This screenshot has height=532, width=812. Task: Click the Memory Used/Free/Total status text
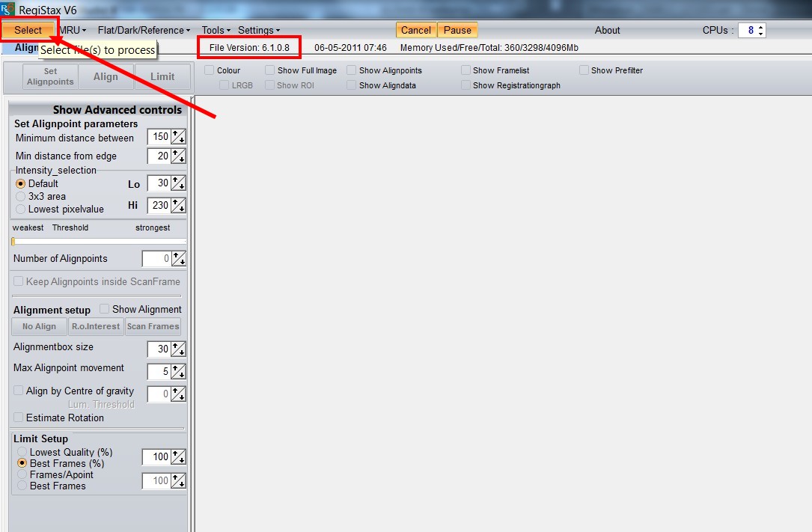tap(489, 48)
